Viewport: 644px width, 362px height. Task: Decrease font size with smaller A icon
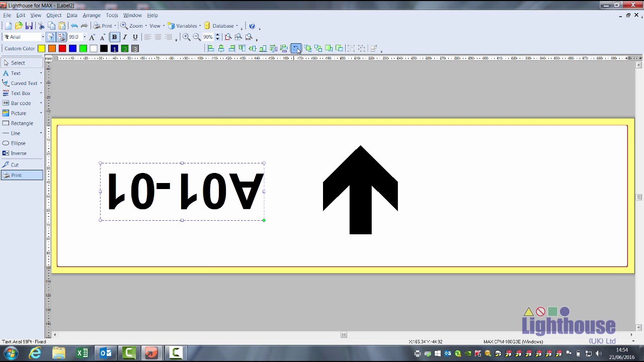point(102,37)
